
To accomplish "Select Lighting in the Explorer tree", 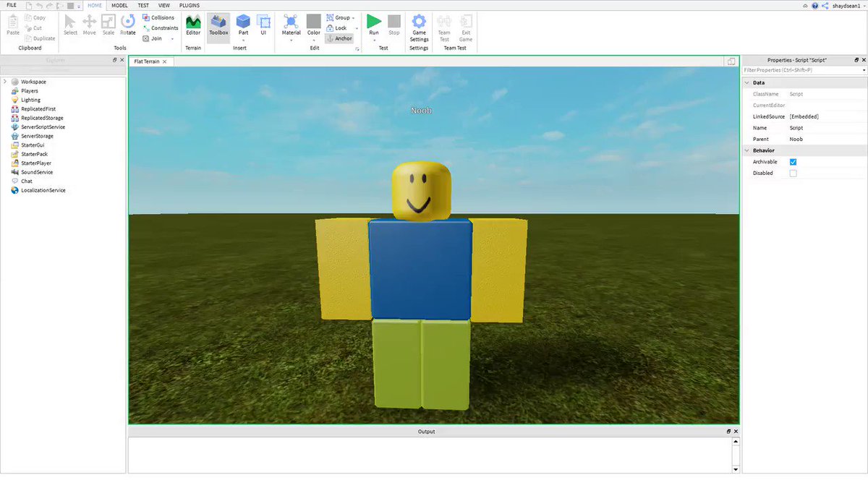I will tap(30, 100).
